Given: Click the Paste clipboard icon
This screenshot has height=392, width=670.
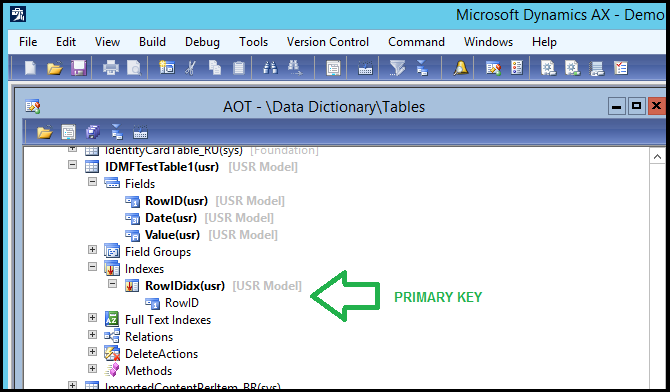Looking at the screenshot, I should point(239,68).
